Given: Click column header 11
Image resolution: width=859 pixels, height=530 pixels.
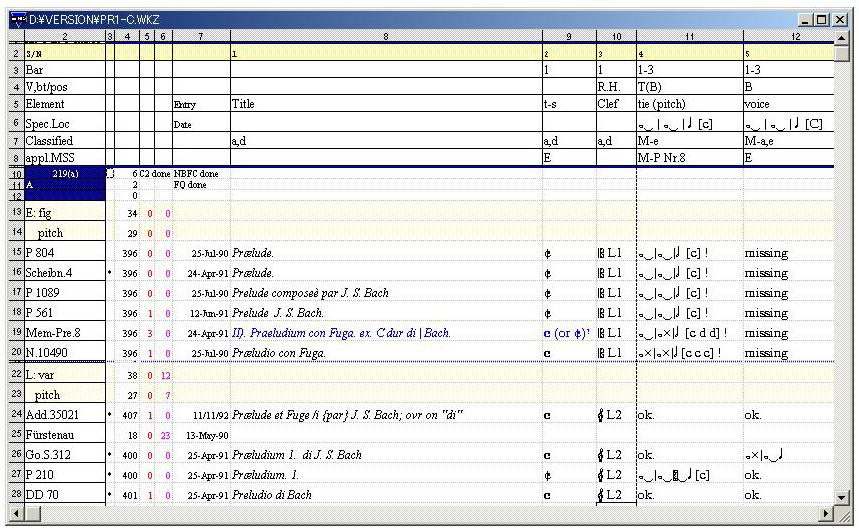Looking at the screenshot, I should (x=689, y=36).
